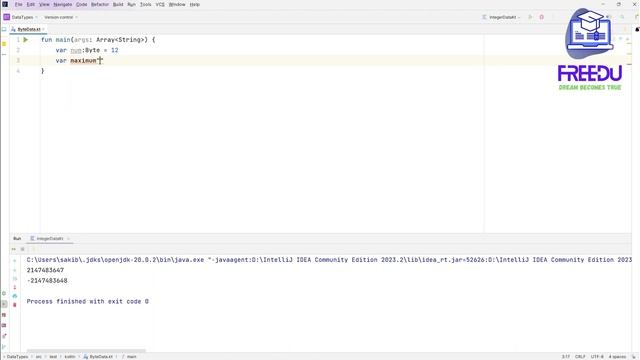Click the scroll up arrow in console gutter
The image size is (640, 360).
[15, 260]
